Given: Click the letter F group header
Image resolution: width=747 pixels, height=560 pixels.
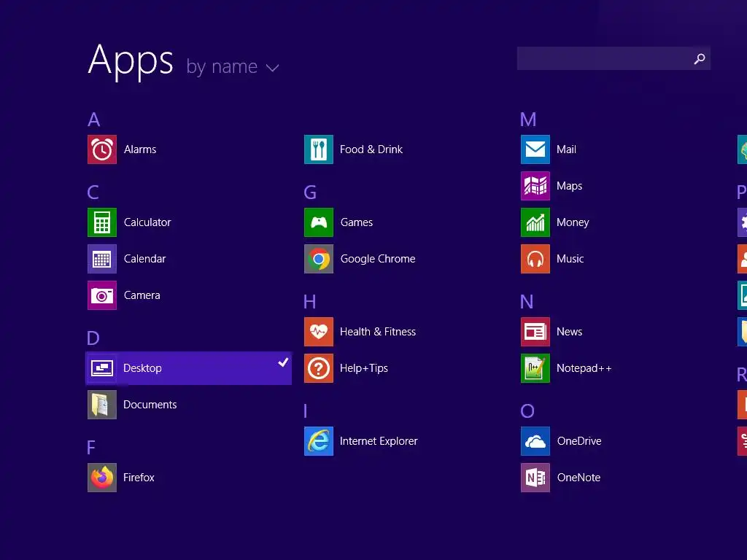Looking at the screenshot, I should pyautogui.click(x=91, y=448).
